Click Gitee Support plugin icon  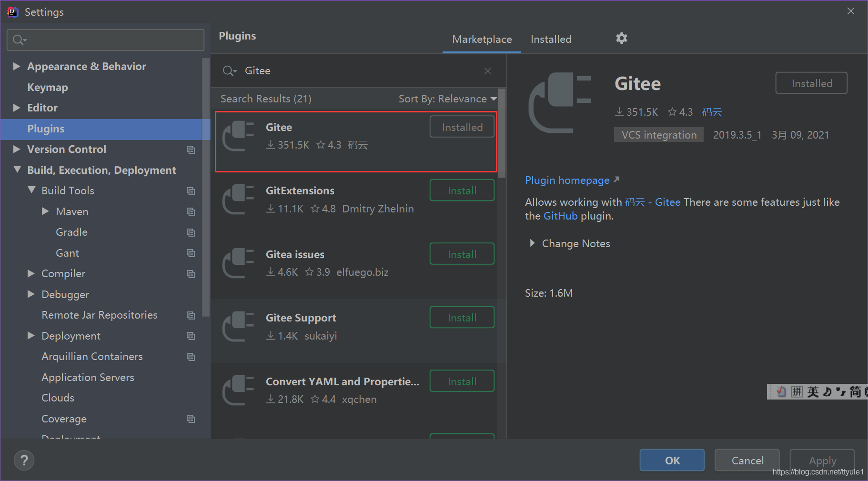pos(238,327)
